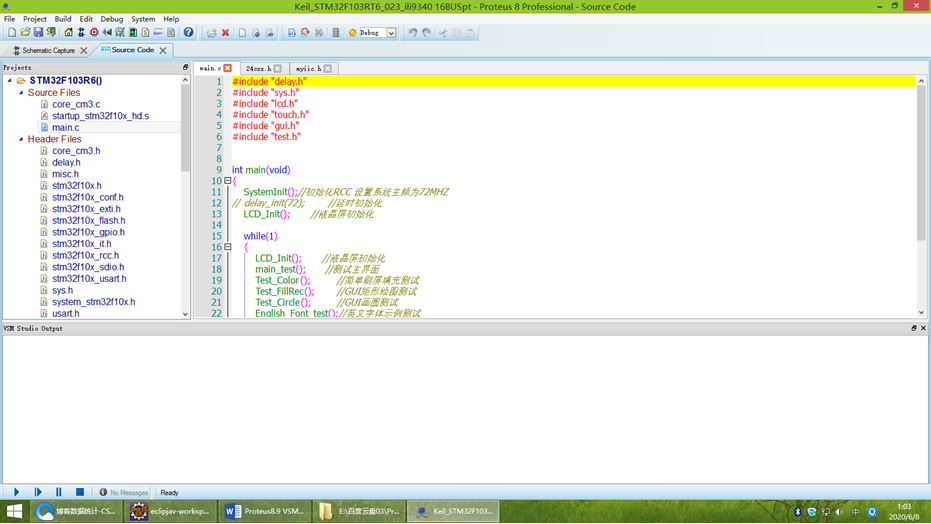Collapse the STM32F103R6() project node
931x524 pixels.
click(x=10, y=80)
